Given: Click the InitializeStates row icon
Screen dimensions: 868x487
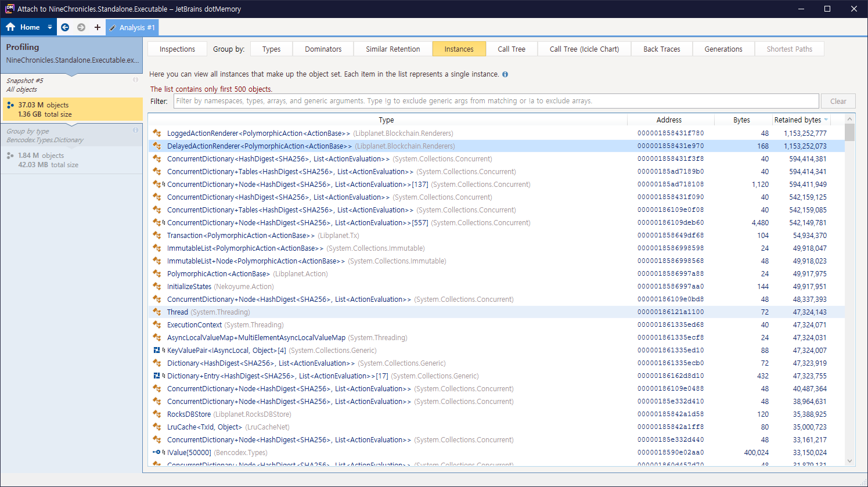Looking at the screenshot, I should click(x=157, y=286).
